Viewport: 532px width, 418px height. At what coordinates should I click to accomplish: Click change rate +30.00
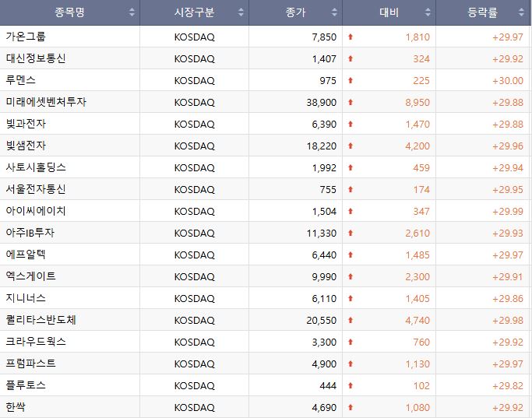[508, 81]
